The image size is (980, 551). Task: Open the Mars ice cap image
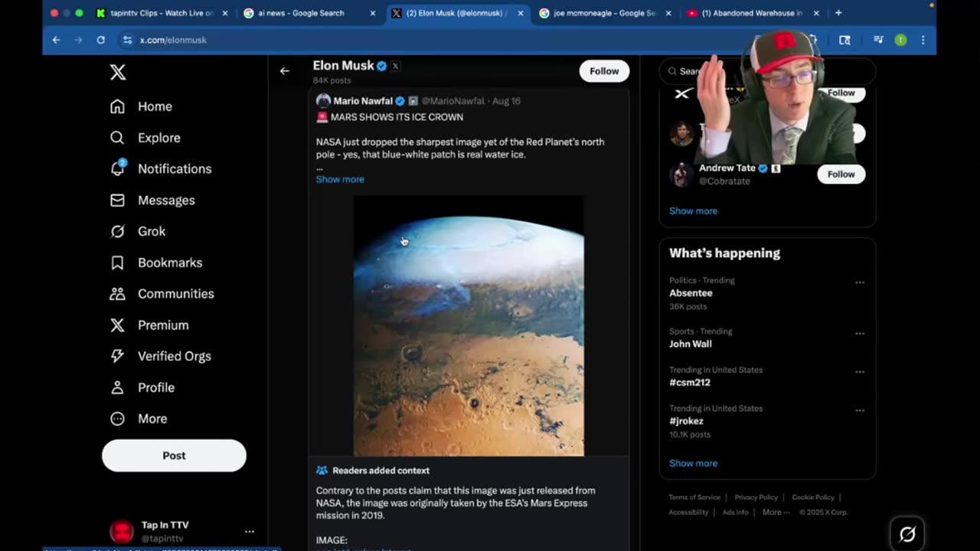[469, 326]
